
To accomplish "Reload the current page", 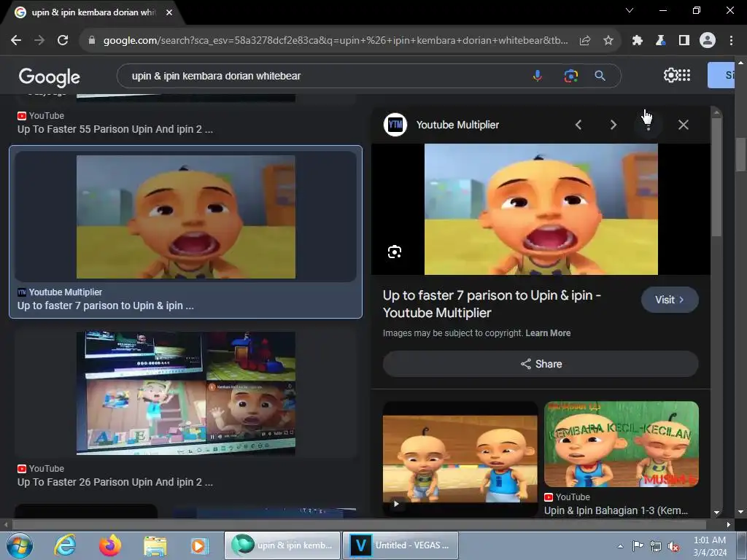I will click(63, 41).
